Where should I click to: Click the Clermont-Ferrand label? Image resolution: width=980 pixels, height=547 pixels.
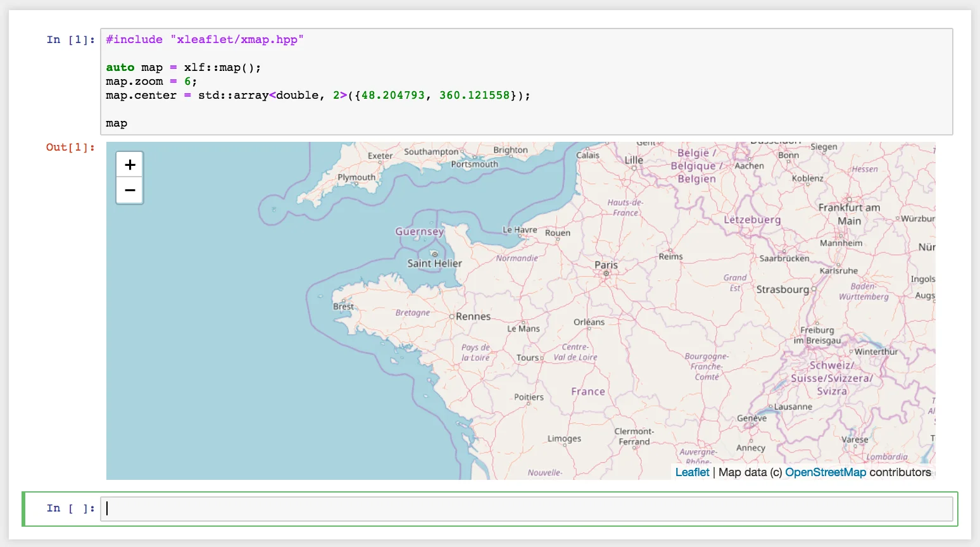tap(634, 436)
